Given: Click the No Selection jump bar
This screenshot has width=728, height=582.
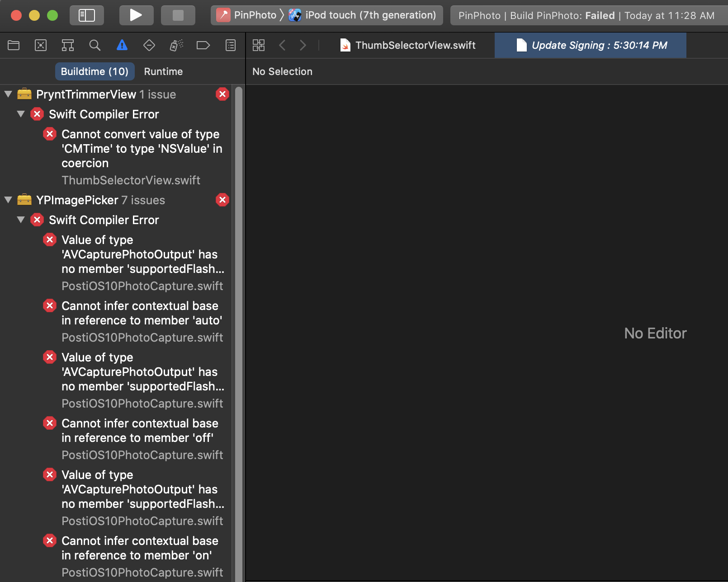Looking at the screenshot, I should [283, 71].
